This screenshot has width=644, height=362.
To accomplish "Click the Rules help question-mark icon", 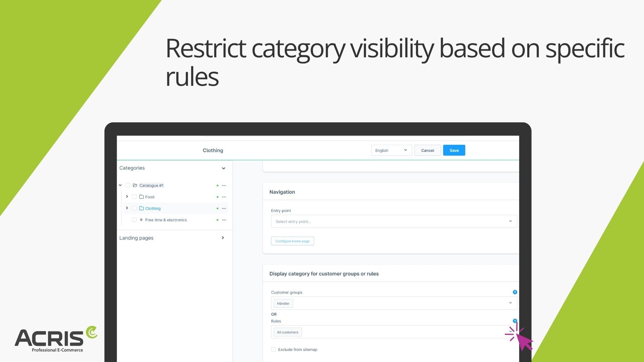I will tap(515, 321).
